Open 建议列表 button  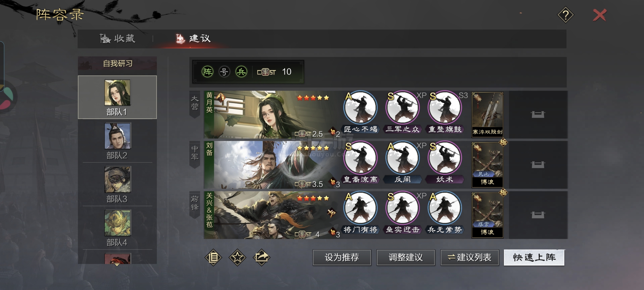469,258
